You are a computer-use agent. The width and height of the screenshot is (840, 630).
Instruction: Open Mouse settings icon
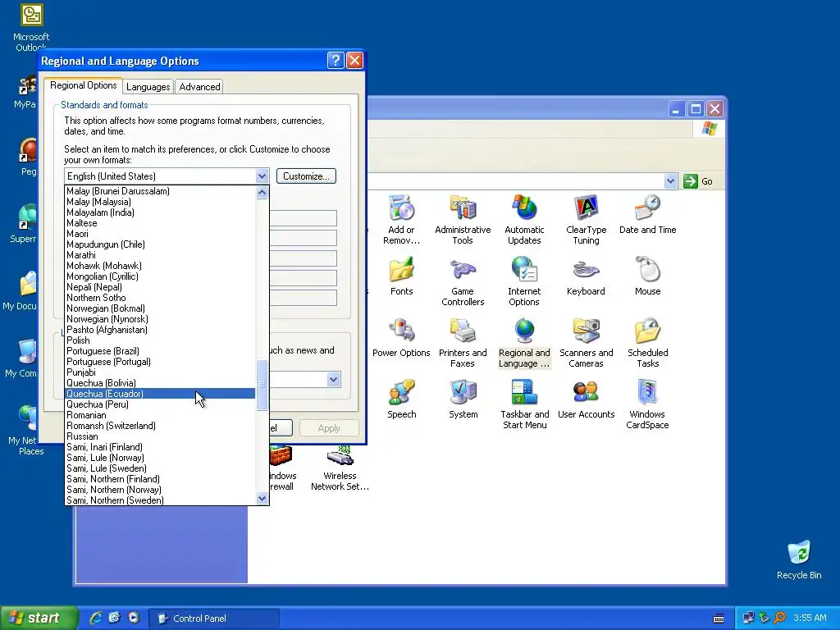[x=648, y=269]
